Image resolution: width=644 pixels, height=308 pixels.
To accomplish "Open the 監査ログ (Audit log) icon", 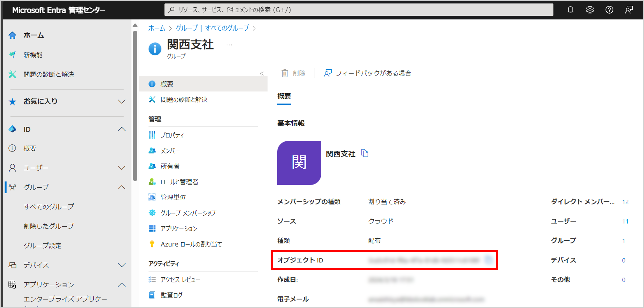I will (152, 295).
